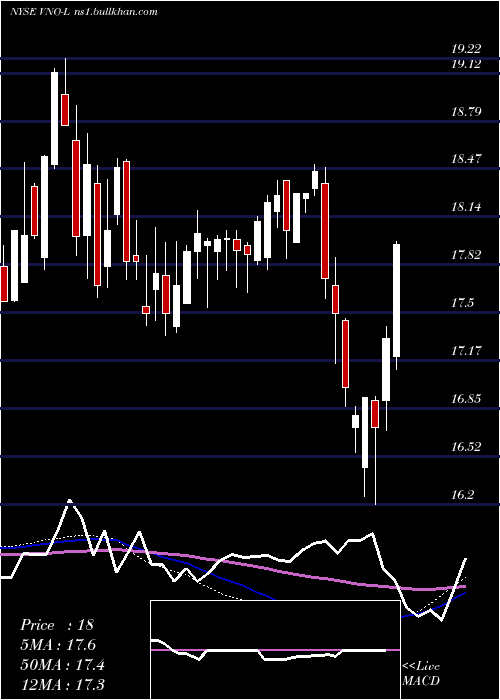This screenshot has width=500, height=700.
Task: Click the last tall white candlestick near 17.82
Action: [x=396, y=300]
